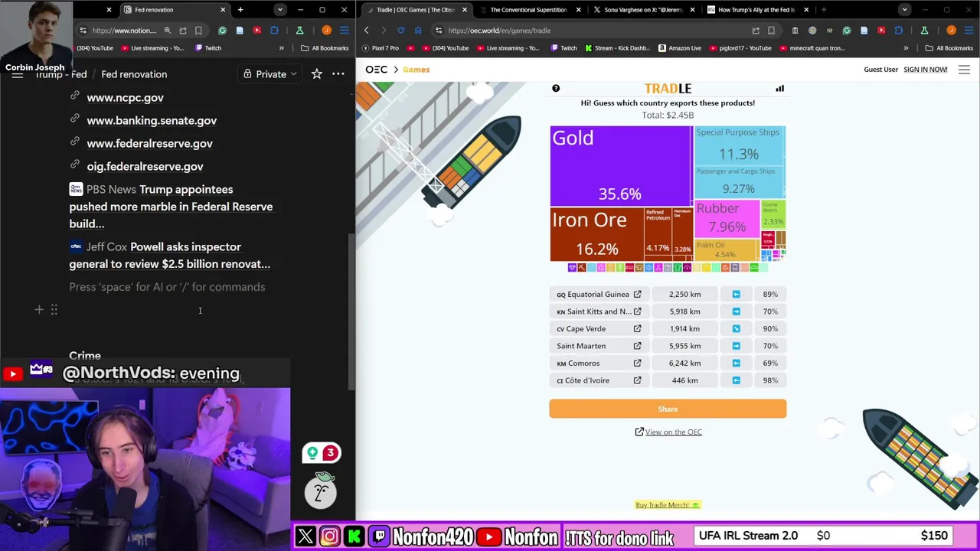Bookmark the Notion page in address bar
Image resolution: width=980 pixels, height=551 pixels.
click(198, 31)
